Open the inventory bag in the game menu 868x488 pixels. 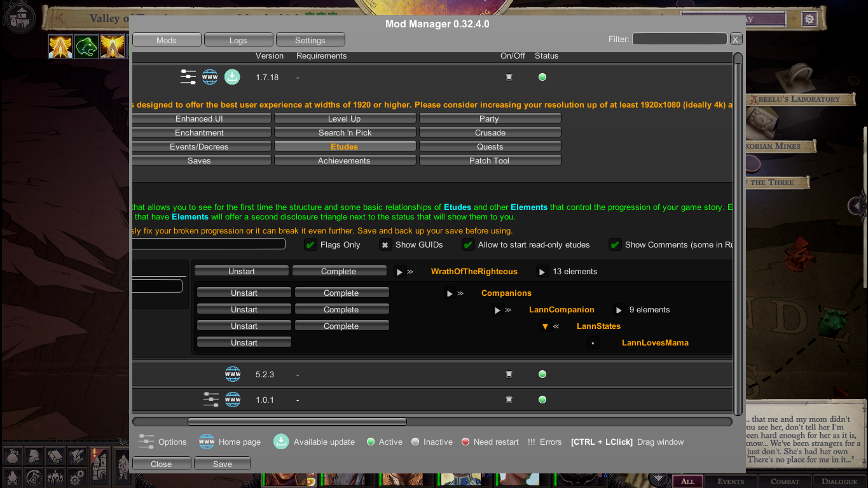(x=14, y=456)
